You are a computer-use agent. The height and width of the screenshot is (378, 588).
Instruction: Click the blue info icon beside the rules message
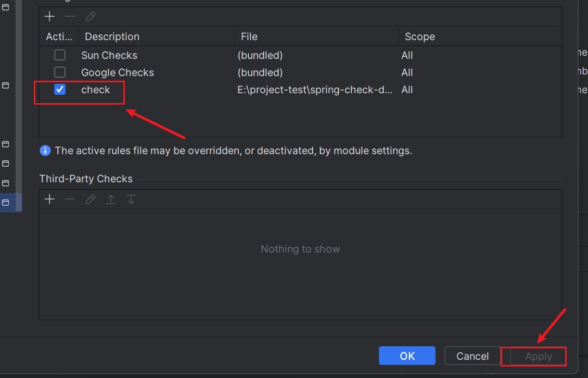45,151
